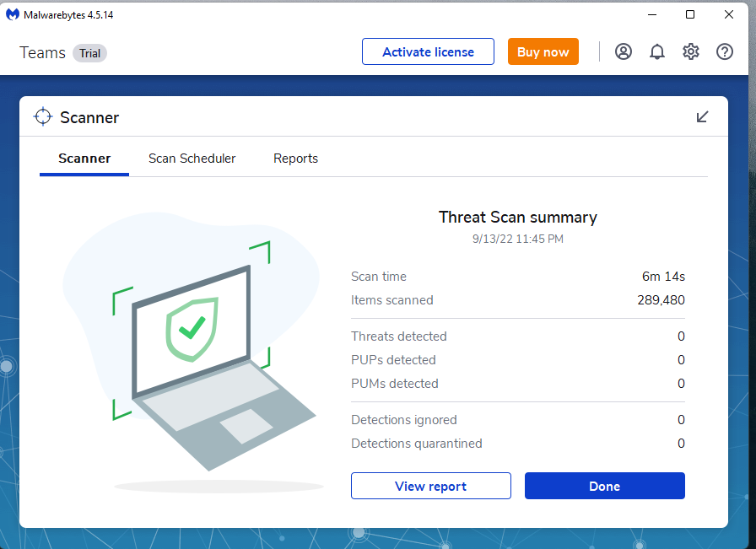Click the PUMs detected label
This screenshot has height=549, width=756.
click(x=395, y=384)
